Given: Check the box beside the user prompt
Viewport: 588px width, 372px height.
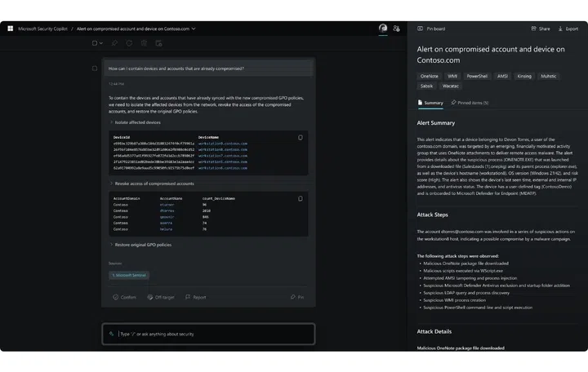Looking at the screenshot, I should tap(95, 69).
